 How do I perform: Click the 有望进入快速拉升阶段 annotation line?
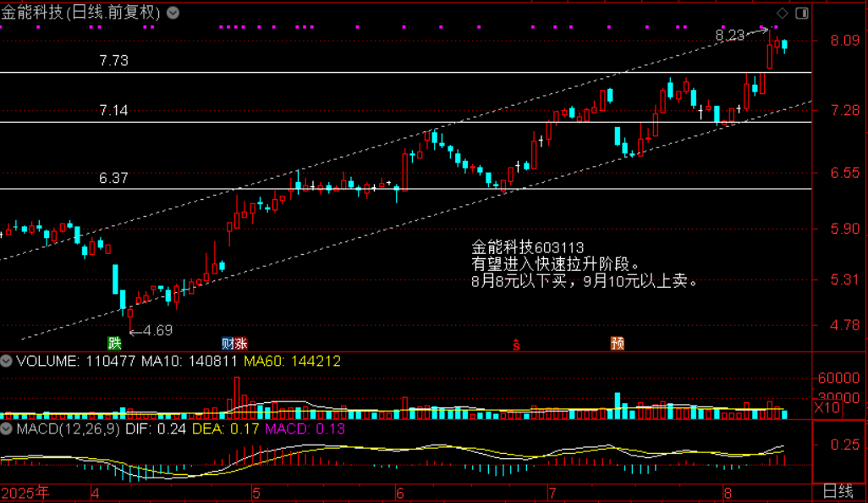[x=556, y=264]
